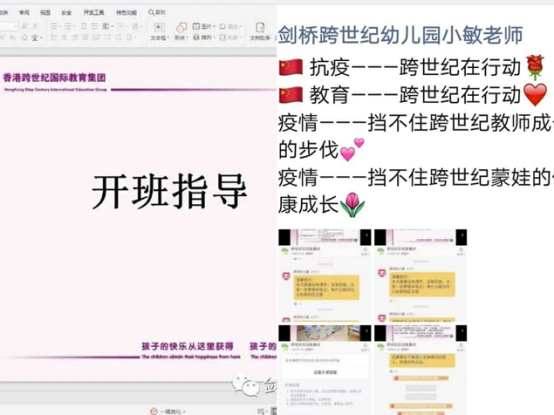Expand the 文本框 dropdown
The height and width of the screenshot is (415, 554).
[x=168, y=38]
